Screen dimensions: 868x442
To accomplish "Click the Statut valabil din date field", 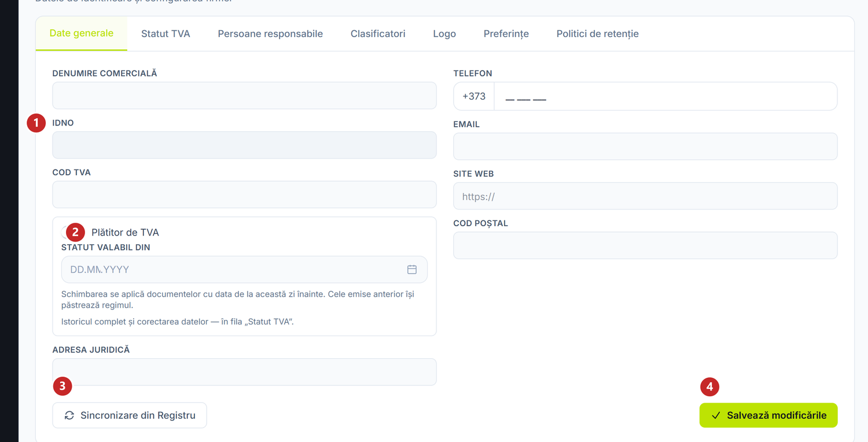I will (244, 270).
